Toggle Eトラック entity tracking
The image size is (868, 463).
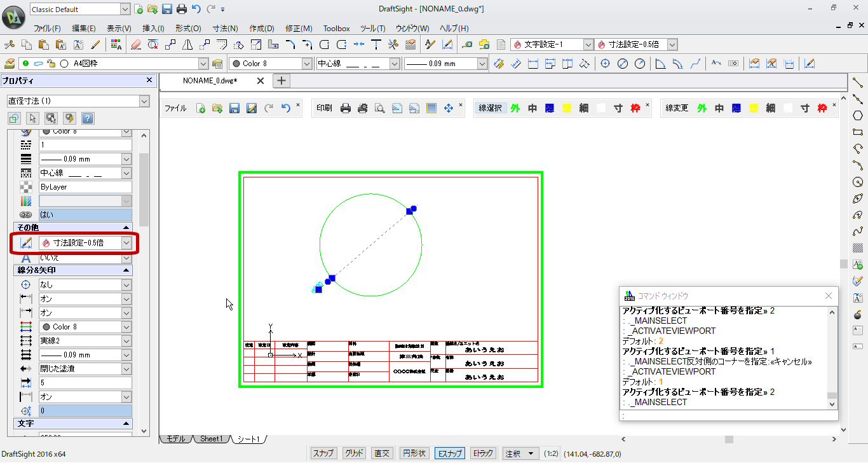tap(482, 453)
